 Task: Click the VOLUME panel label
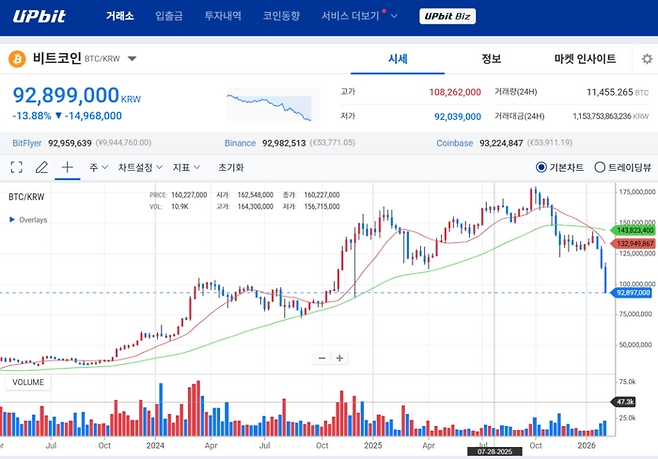[28, 382]
